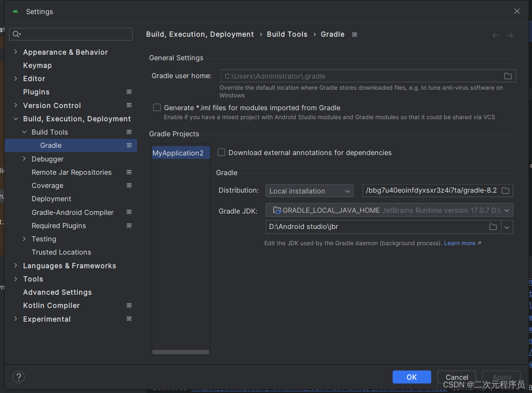Collapse the Build Tools node
The width and height of the screenshot is (532, 393).
[24, 132]
